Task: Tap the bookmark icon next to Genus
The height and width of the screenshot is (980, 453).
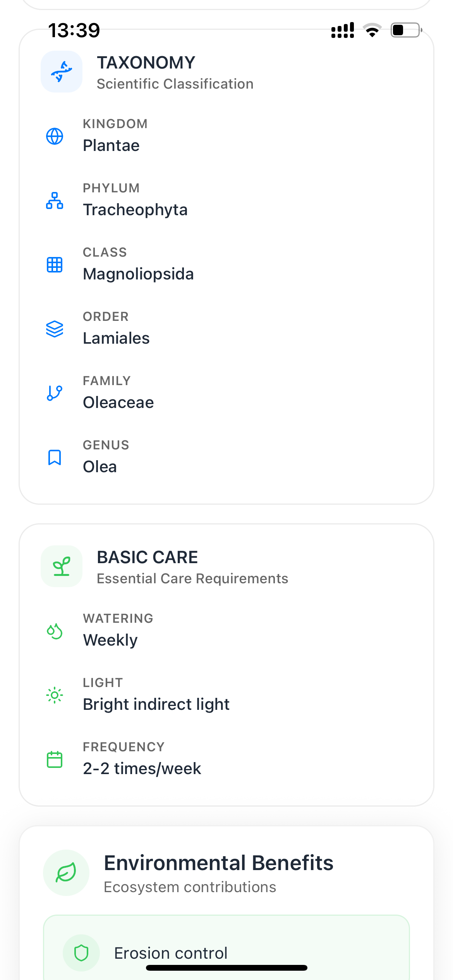Action: [55, 457]
